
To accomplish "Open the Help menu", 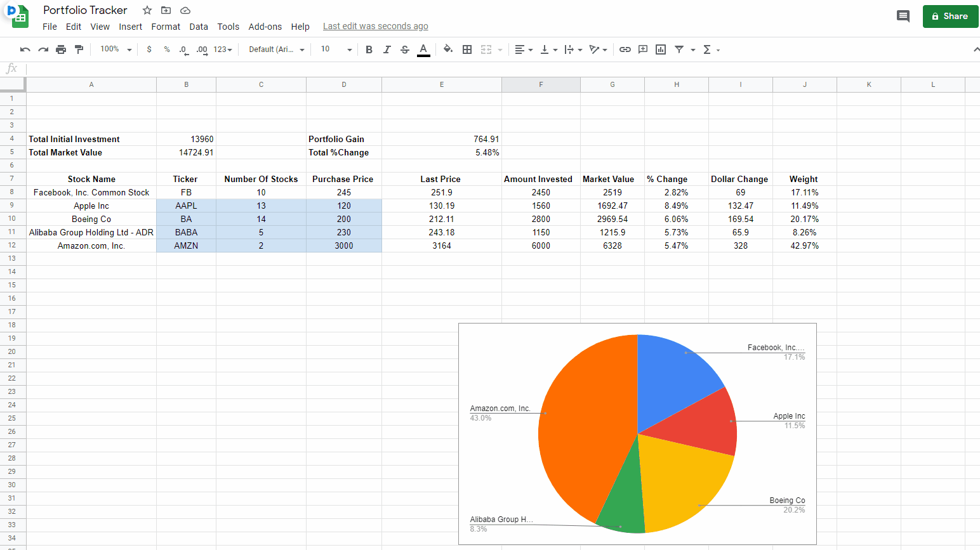I will [x=300, y=27].
